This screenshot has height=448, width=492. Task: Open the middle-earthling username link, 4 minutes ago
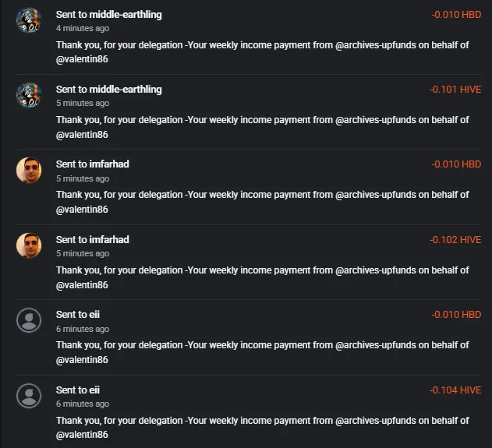126,15
